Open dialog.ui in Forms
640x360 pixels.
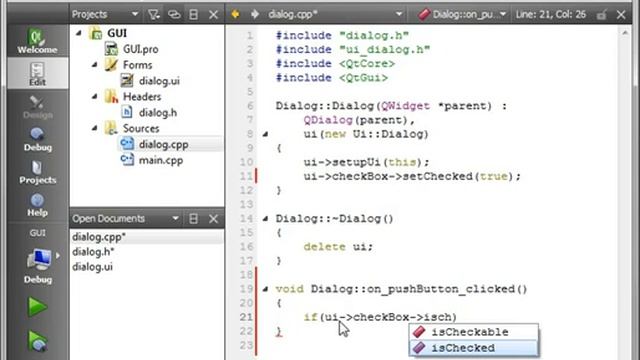159,81
